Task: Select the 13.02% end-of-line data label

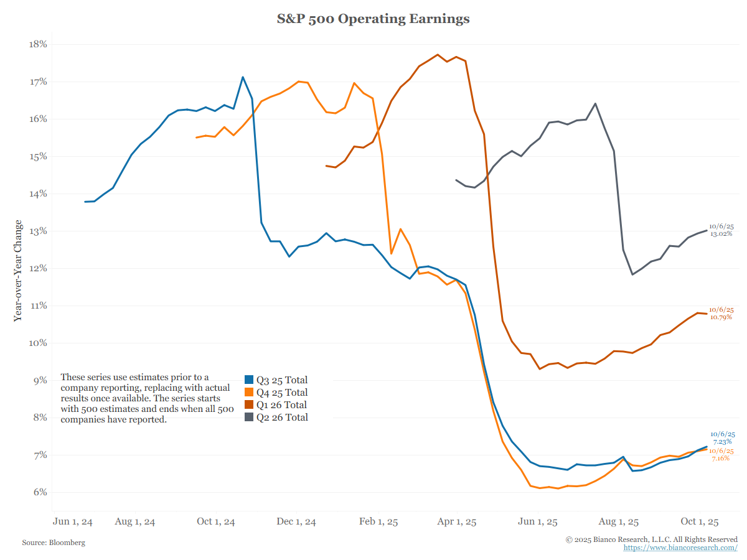Action: point(721,234)
